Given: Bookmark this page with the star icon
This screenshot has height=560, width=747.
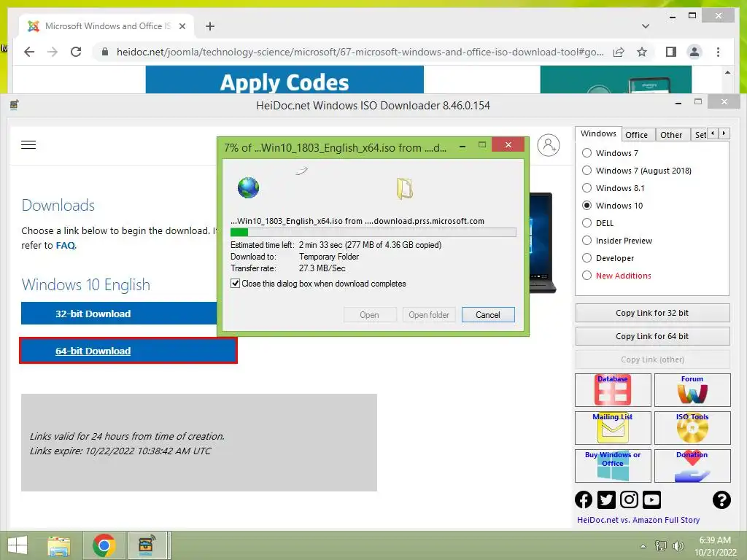Looking at the screenshot, I should pos(642,52).
